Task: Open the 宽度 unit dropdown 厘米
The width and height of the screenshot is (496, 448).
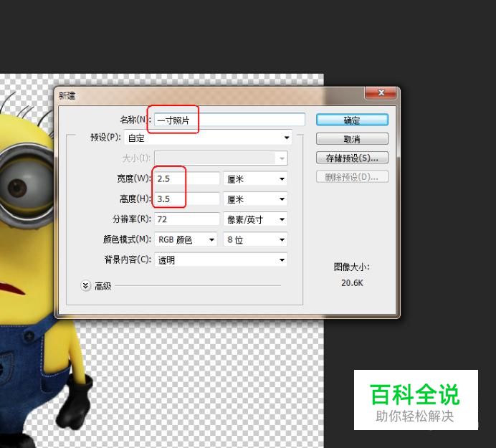Action: (x=255, y=178)
